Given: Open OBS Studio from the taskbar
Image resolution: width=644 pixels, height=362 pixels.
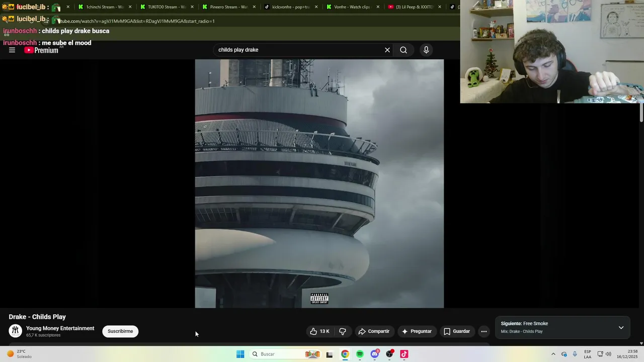Looking at the screenshot, I should pyautogui.click(x=389, y=354).
